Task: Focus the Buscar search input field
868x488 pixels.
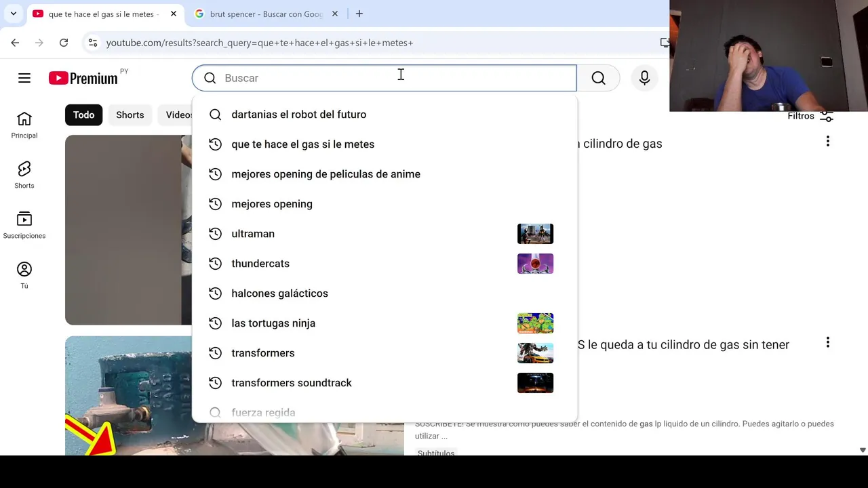Action: tap(384, 78)
